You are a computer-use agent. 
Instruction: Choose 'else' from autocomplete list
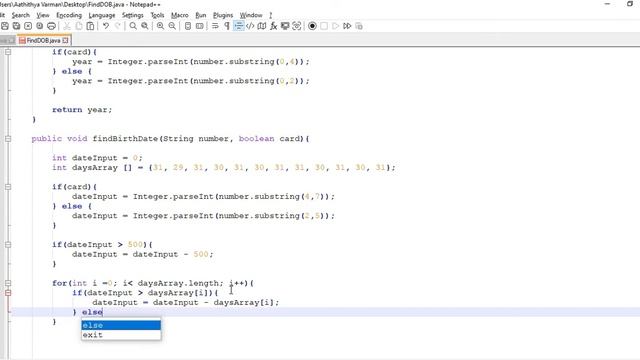pos(121,325)
